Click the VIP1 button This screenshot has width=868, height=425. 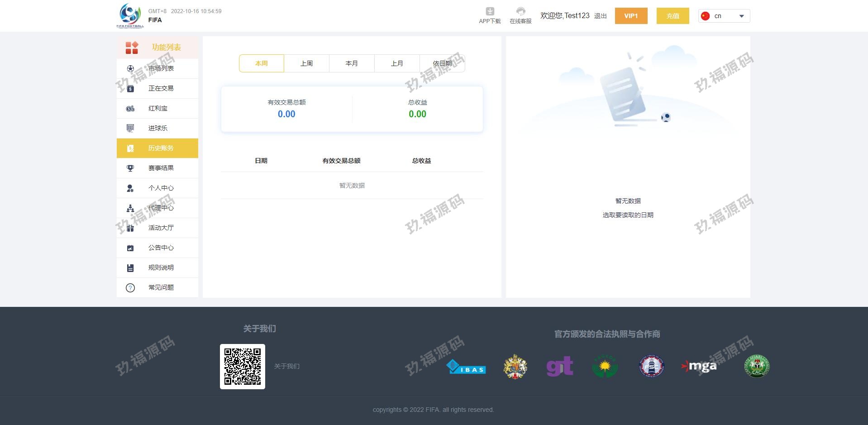tap(631, 16)
